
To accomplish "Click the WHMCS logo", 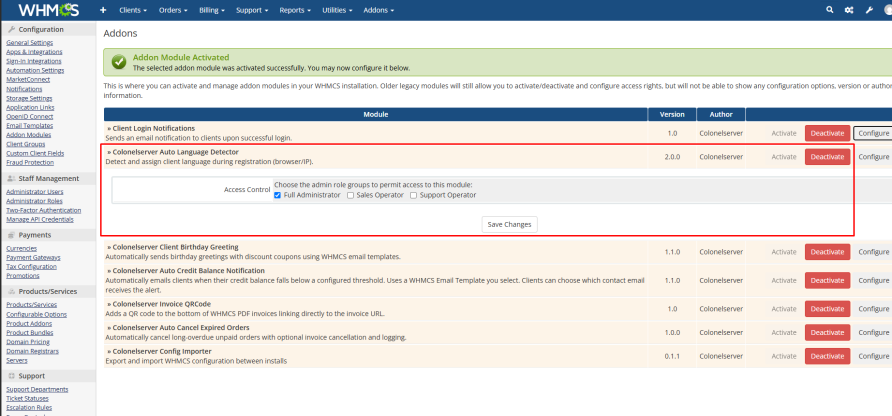I will (x=48, y=10).
